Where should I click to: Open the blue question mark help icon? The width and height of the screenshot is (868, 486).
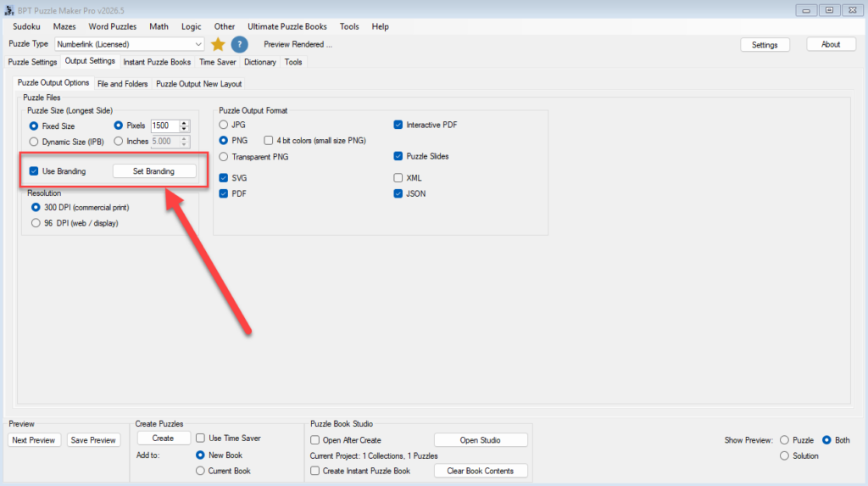(239, 44)
